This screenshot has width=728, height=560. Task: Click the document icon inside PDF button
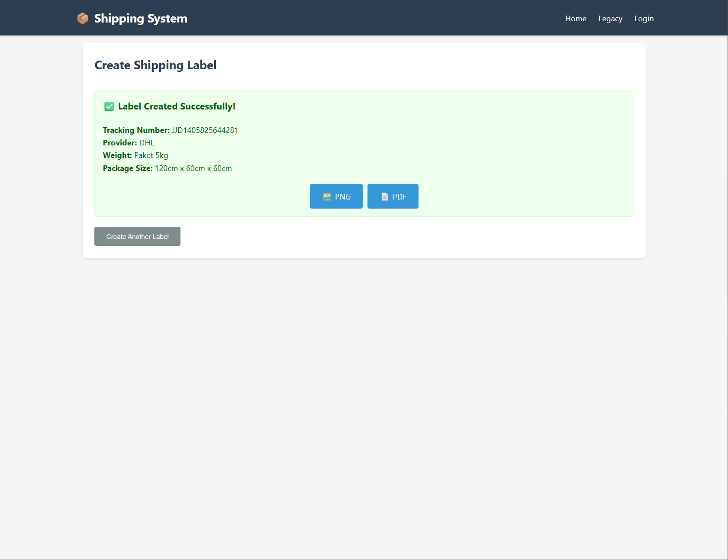(x=384, y=196)
